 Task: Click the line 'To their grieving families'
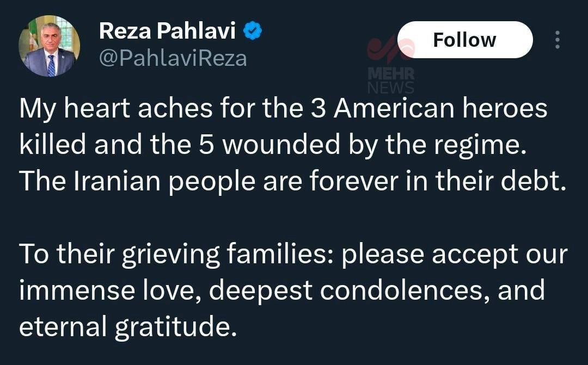pos(293,254)
